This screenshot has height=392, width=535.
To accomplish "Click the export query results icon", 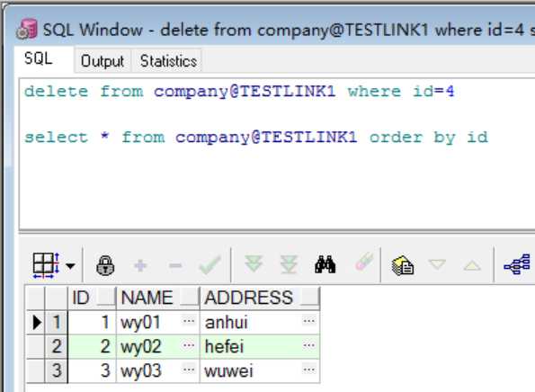I will tap(403, 264).
